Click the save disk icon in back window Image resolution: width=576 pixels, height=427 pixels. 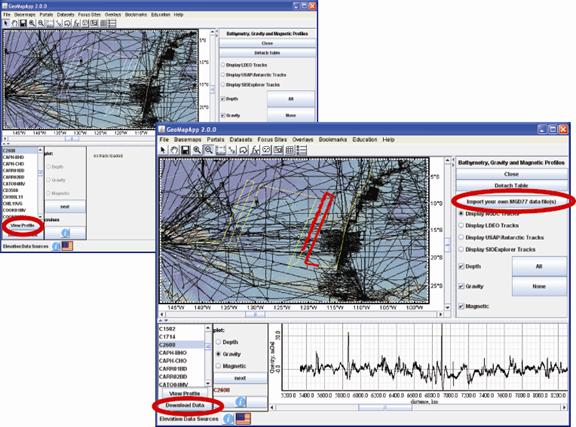(23, 23)
